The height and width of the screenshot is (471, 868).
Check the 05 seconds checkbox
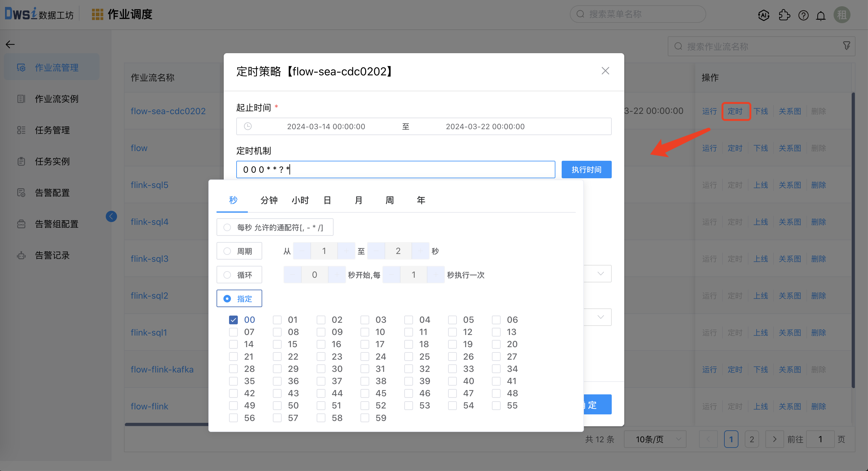pyautogui.click(x=452, y=320)
